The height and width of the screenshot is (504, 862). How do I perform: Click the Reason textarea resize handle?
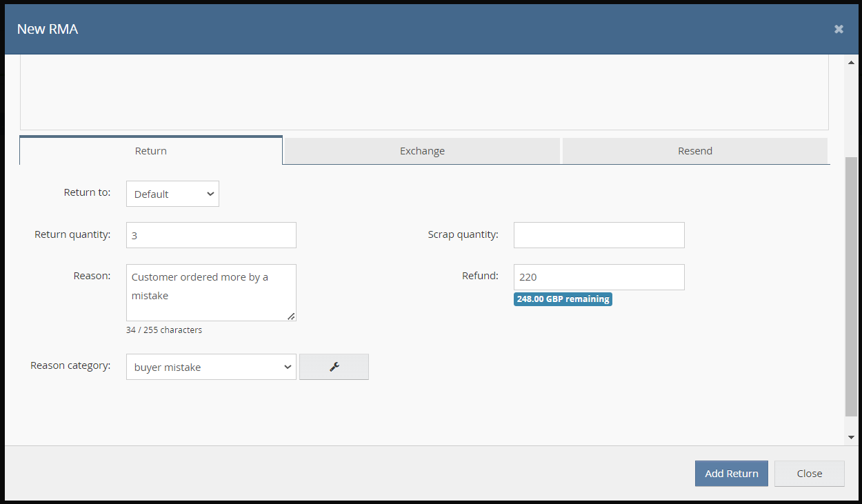pos(291,316)
